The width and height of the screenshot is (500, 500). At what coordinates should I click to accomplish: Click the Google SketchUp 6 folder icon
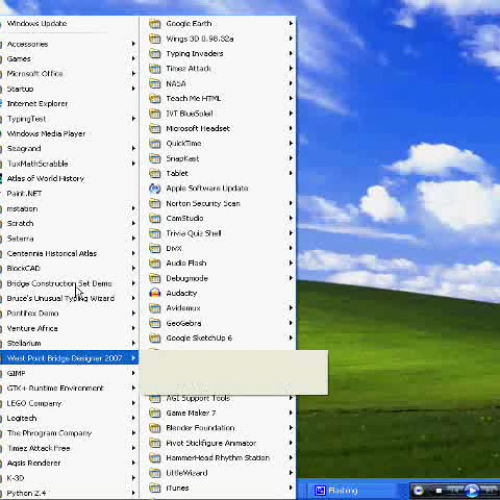pos(155,338)
